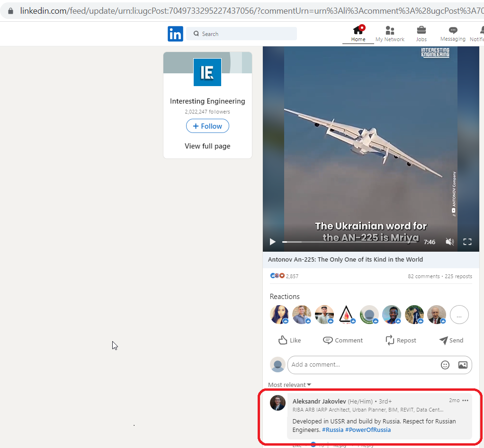Open the 82 comments link

click(423, 276)
